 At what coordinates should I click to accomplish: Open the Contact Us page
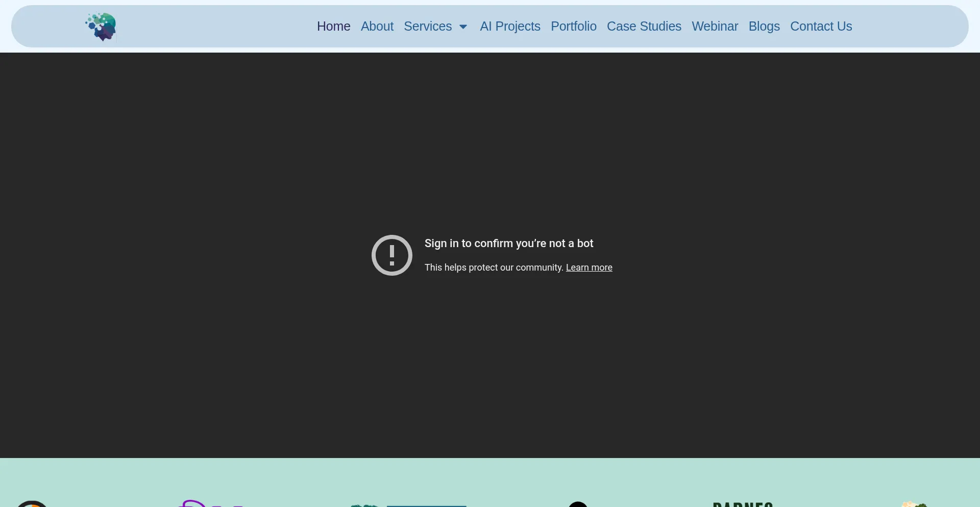coord(821,27)
